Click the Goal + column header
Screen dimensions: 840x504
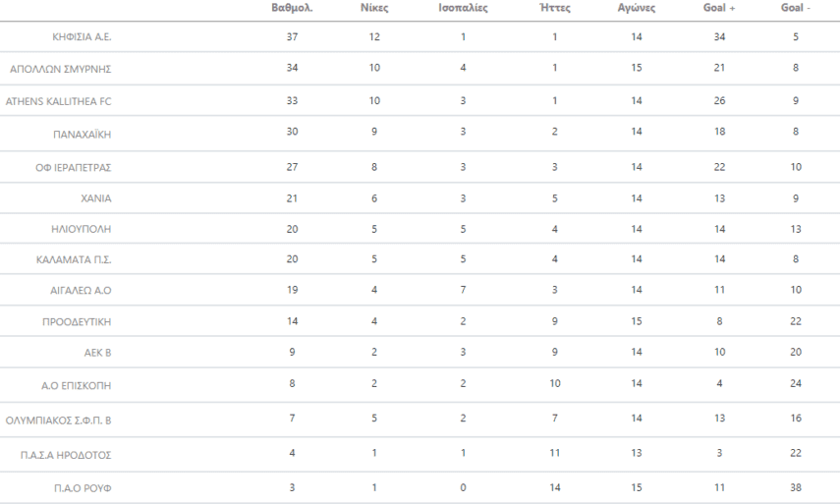coord(716,8)
